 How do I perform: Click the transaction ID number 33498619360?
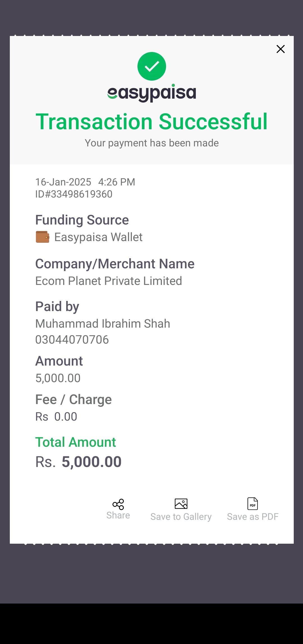click(x=74, y=194)
